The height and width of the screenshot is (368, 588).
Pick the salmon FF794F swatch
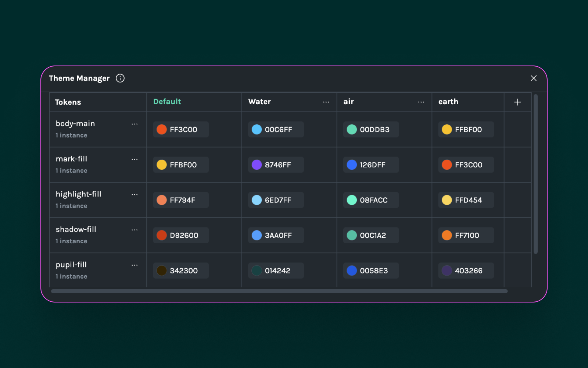pyautogui.click(x=162, y=200)
